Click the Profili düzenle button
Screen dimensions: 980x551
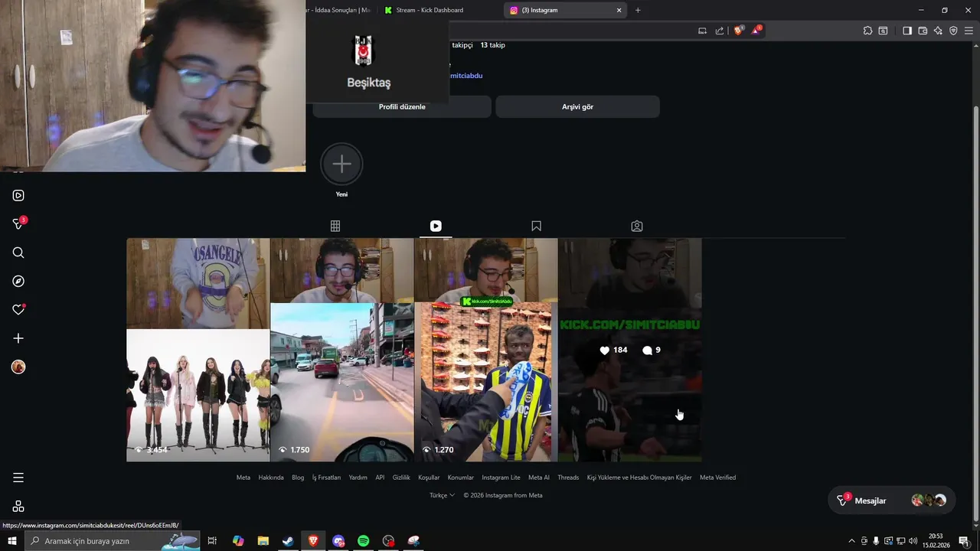(x=402, y=106)
